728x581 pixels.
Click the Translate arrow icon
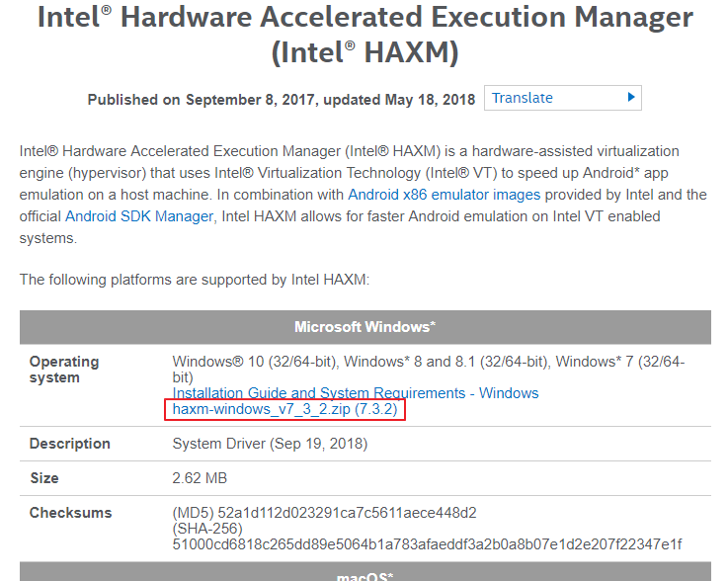click(631, 98)
